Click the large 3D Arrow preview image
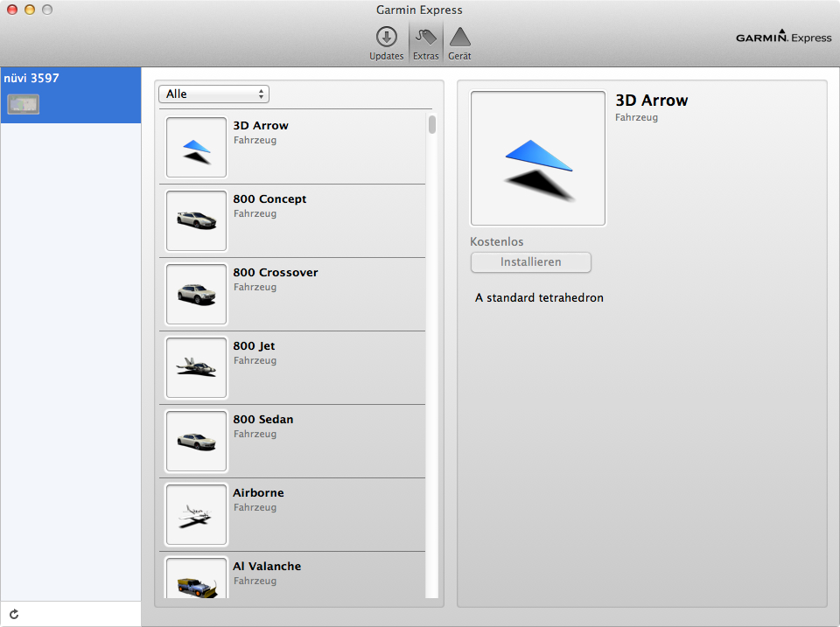 (x=538, y=158)
